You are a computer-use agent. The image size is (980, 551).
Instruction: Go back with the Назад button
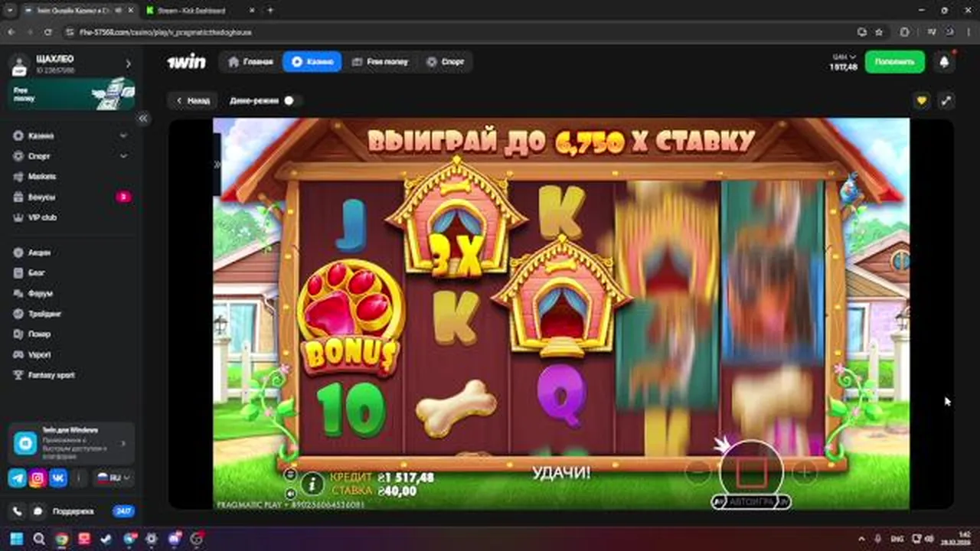(x=192, y=100)
